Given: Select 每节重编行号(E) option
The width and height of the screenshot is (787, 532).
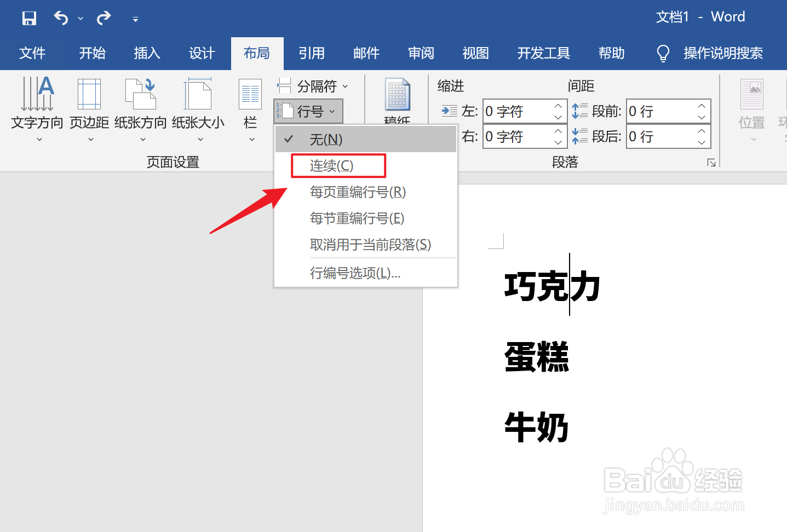Looking at the screenshot, I should point(366,218).
